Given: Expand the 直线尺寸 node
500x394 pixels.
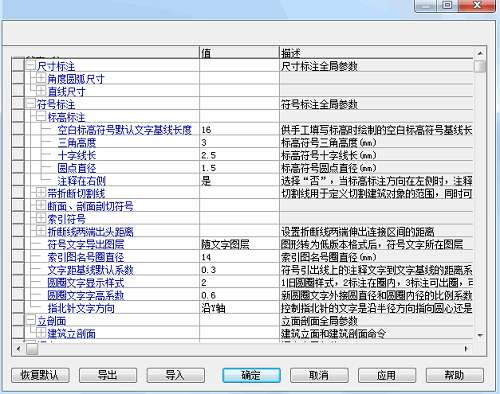Looking at the screenshot, I should click(x=41, y=91).
